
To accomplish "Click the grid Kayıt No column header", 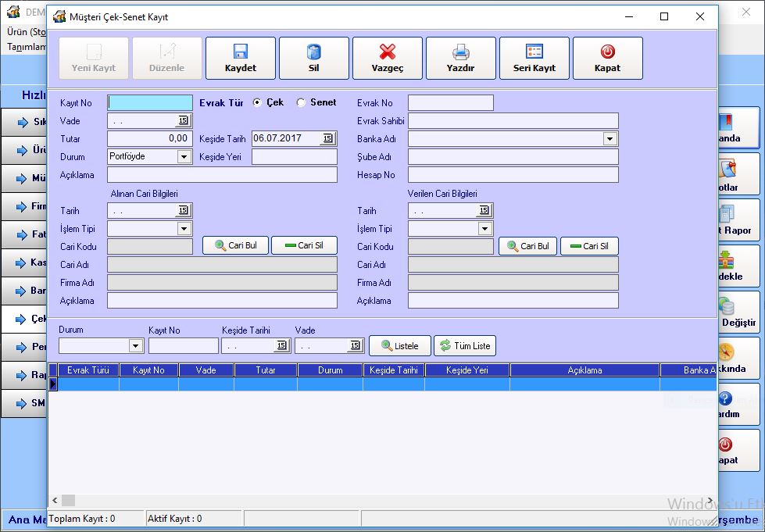I will coord(148,370).
